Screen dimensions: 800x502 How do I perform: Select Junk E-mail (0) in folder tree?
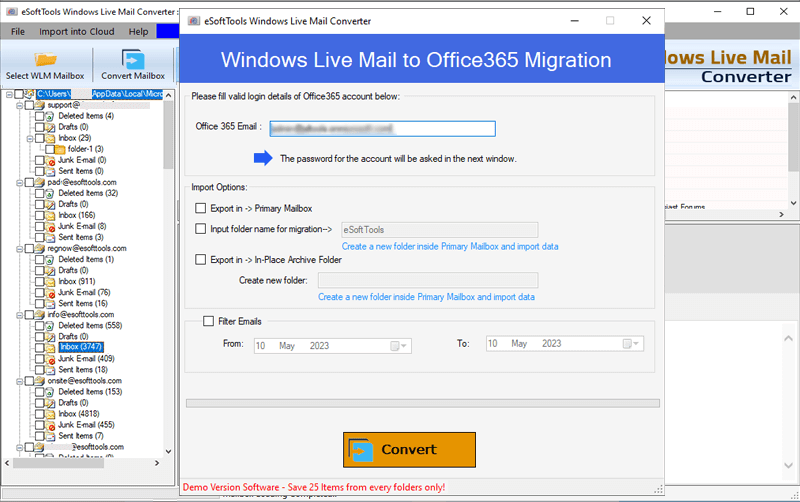point(82,160)
